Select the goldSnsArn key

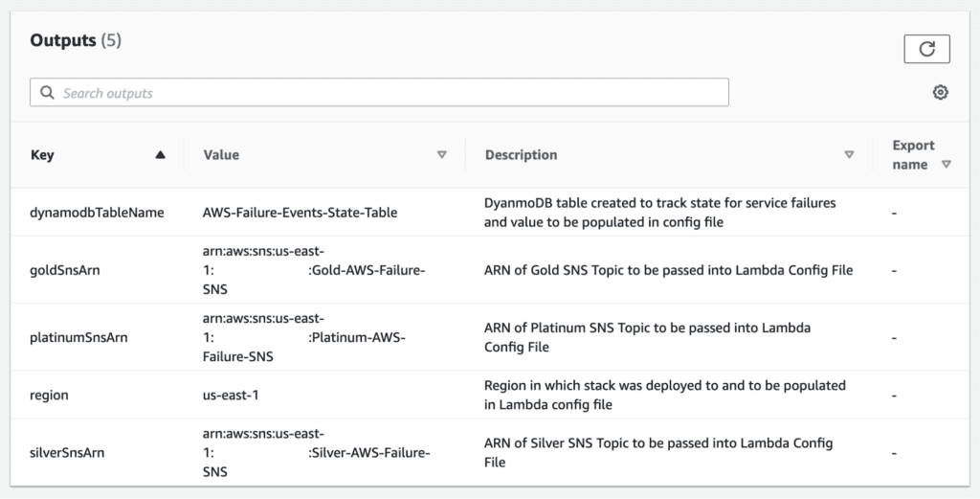tap(65, 271)
